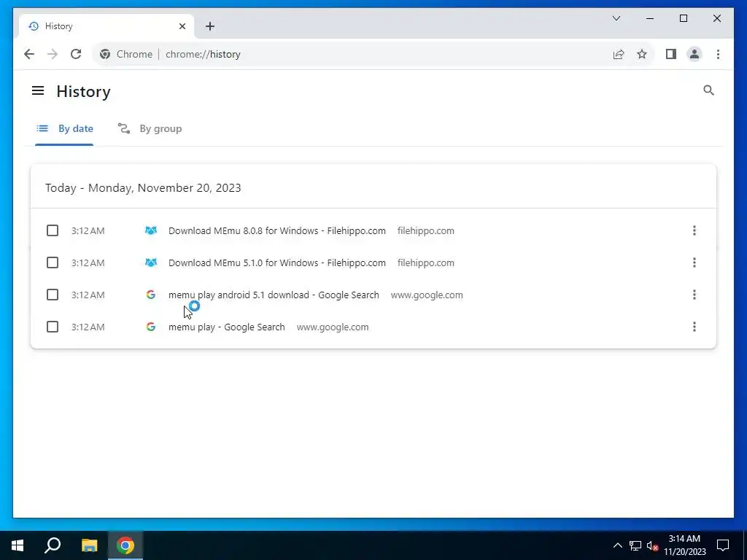Screen dimensions: 747x560
Task: Open Windows taskbar search
Action: pos(53,545)
